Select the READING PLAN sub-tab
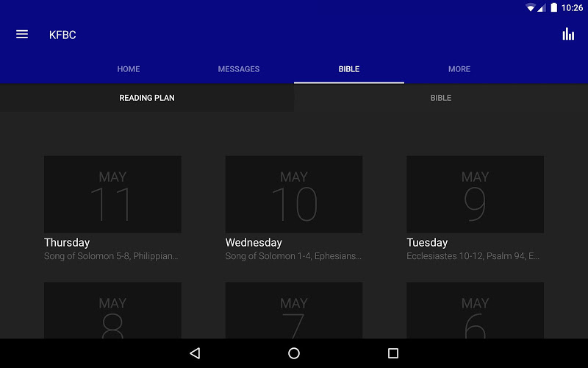Viewport: 588px width, 368px height. (x=147, y=98)
